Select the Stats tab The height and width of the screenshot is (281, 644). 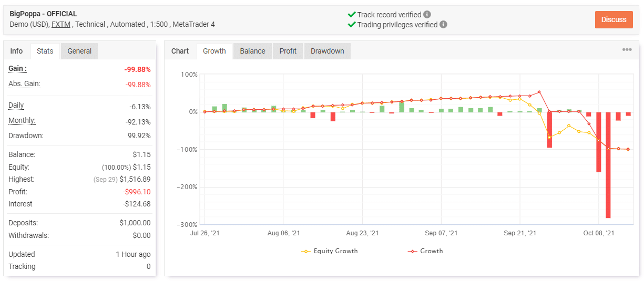(x=45, y=51)
